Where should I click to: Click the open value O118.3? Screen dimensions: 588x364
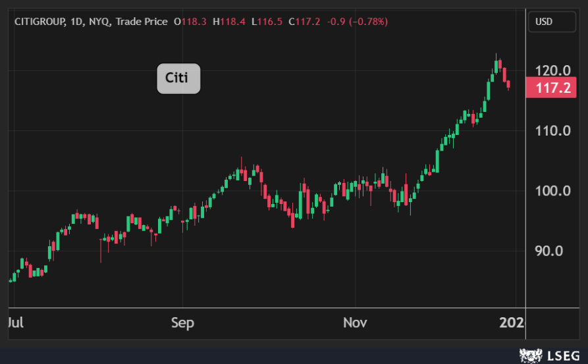[190, 22]
